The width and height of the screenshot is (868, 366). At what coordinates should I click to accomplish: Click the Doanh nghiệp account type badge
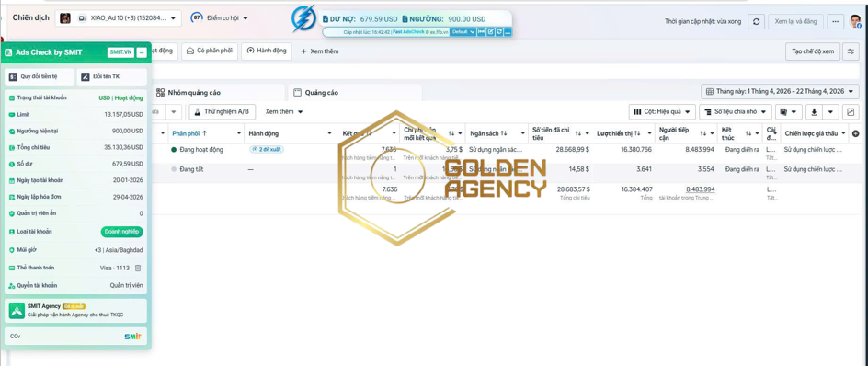point(121,232)
